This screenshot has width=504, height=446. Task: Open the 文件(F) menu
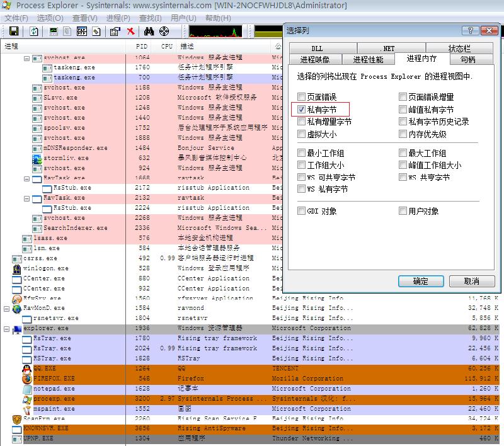pos(16,18)
